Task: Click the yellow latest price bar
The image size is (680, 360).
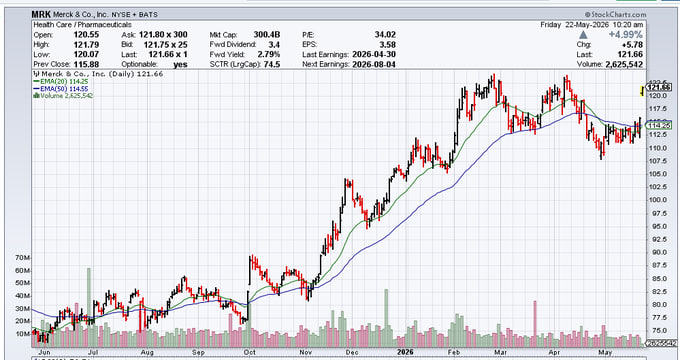Action: [642, 91]
